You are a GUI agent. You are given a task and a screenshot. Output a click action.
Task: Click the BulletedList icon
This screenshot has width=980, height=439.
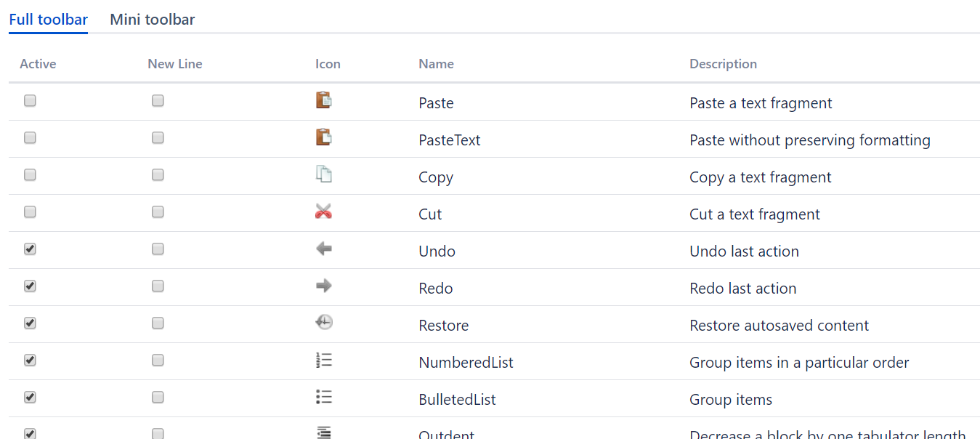point(324,397)
